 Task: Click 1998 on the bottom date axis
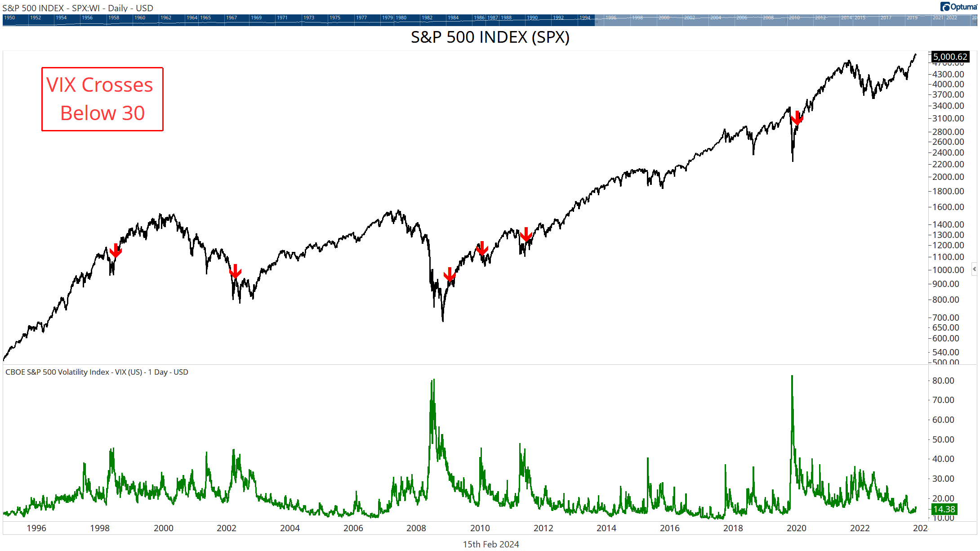[x=100, y=528]
